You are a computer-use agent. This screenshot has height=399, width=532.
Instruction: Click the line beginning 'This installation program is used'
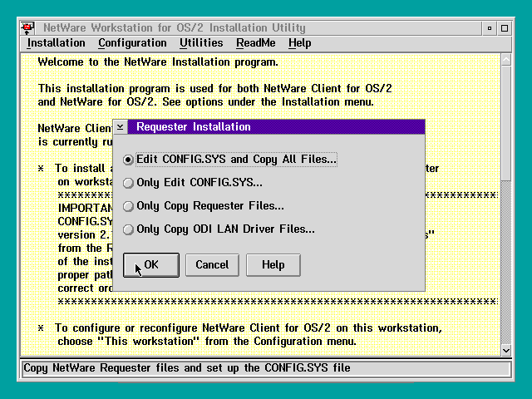point(214,89)
